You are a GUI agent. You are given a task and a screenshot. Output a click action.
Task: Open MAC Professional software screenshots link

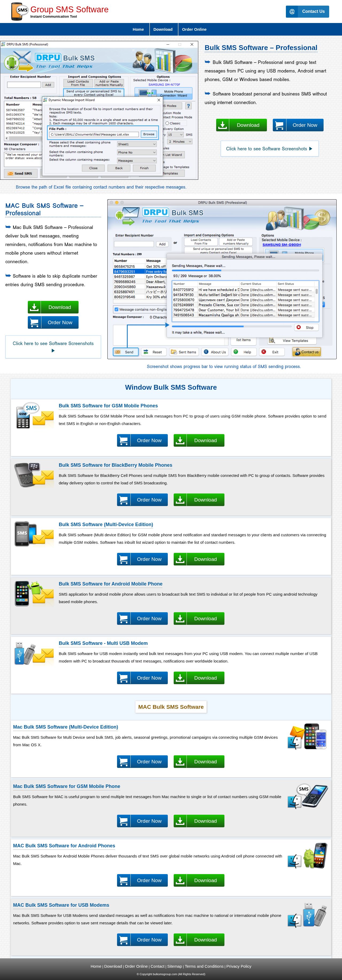(53, 347)
